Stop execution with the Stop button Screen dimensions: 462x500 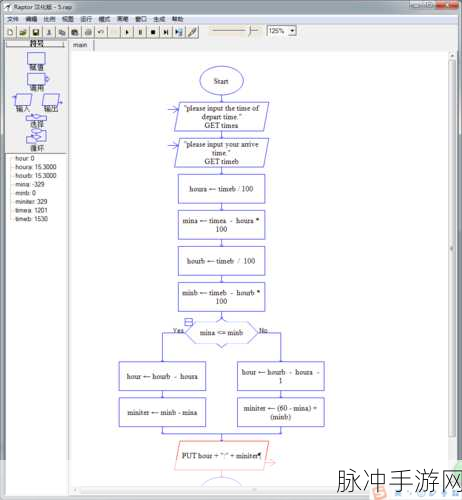pos(153,32)
